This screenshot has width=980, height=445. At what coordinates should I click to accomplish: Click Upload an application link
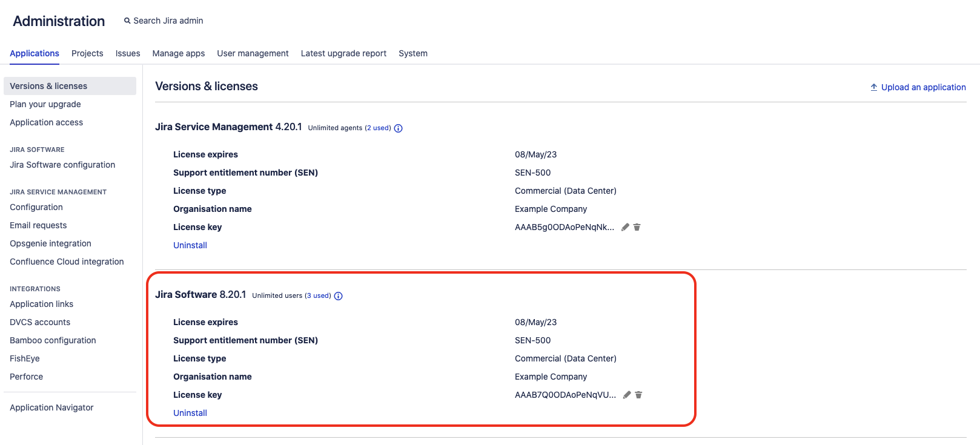(x=923, y=87)
